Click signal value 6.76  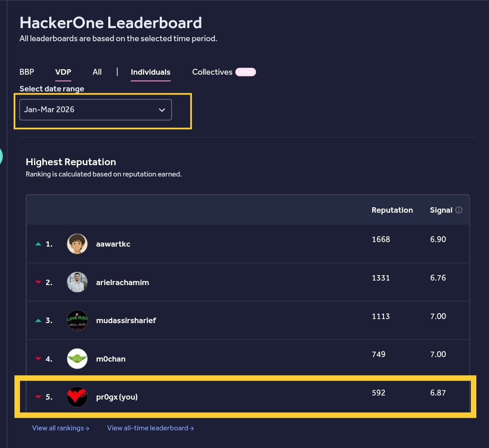pyautogui.click(x=438, y=278)
